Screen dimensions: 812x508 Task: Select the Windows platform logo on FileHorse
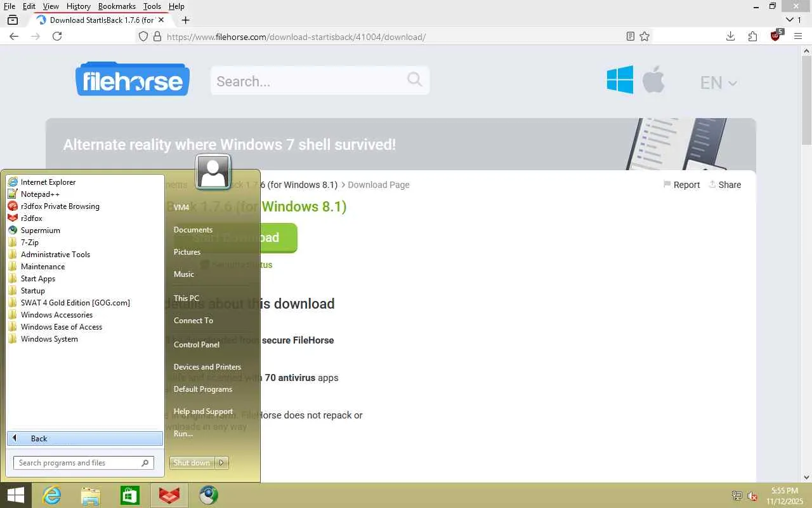[620, 80]
